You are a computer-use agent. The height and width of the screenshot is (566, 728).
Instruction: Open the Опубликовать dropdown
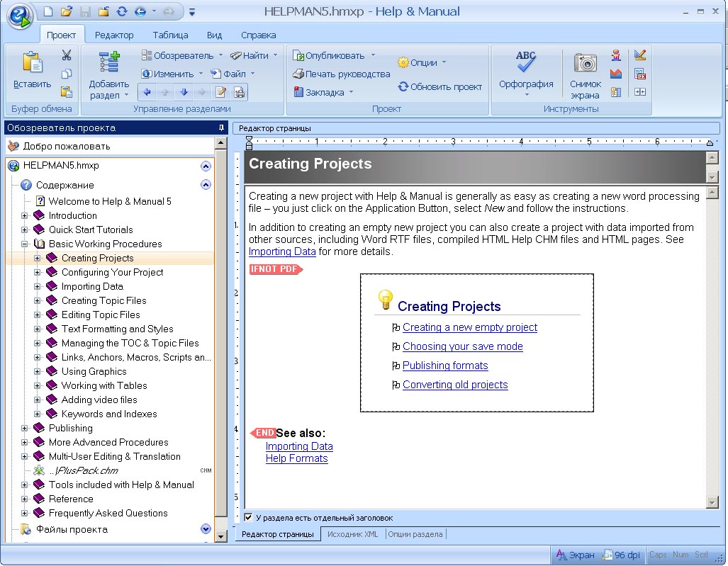click(x=373, y=55)
